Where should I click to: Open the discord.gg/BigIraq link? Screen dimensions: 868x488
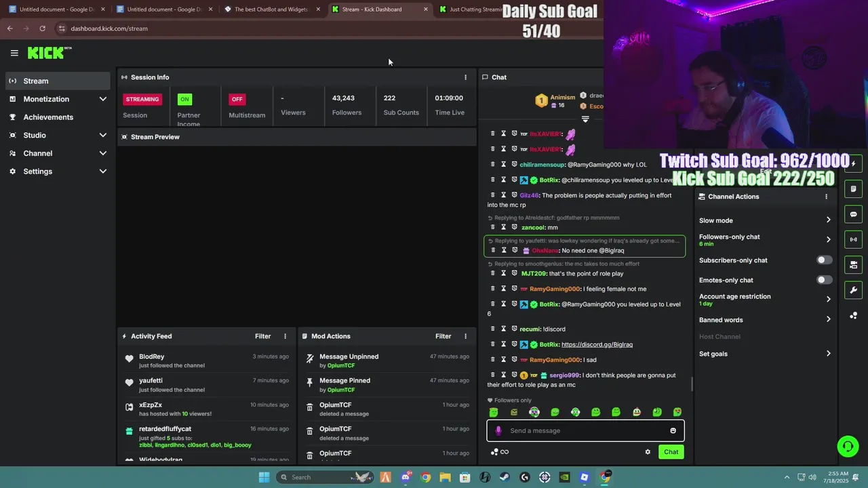tap(597, 344)
